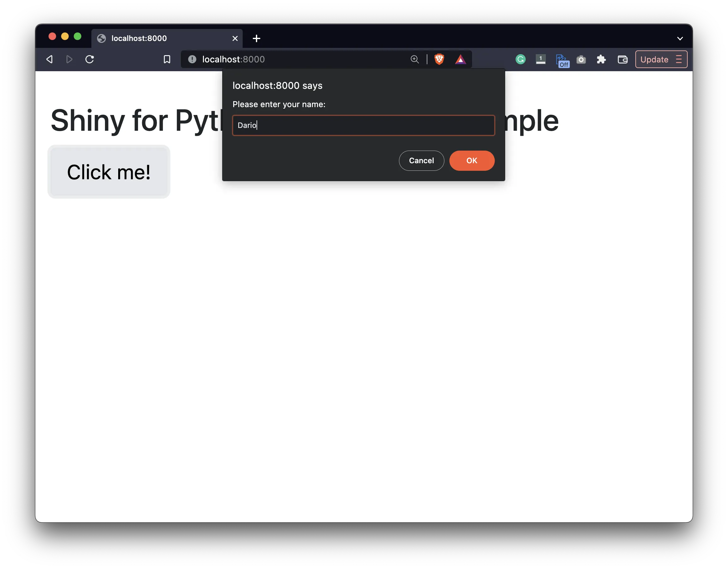Click the Brave Shields lion icon
The image size is (728, 569).
click(439, 59)
